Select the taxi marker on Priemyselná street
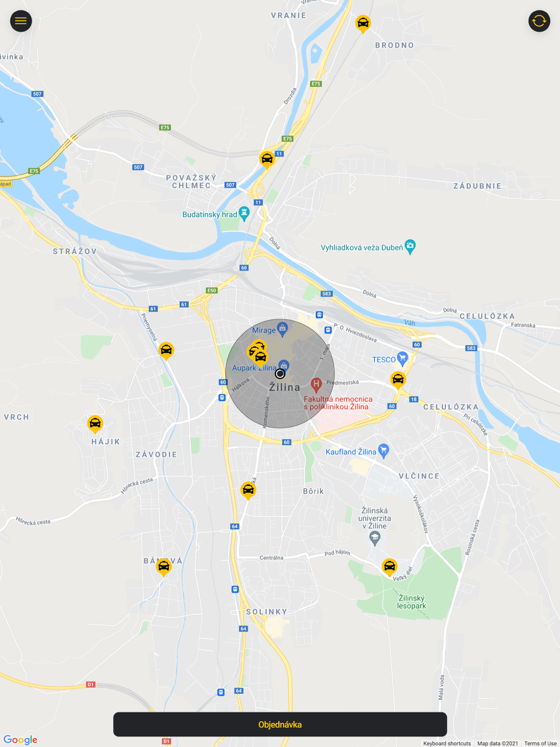560x747 pixels. pyautogui.click(x=166, y=351)
